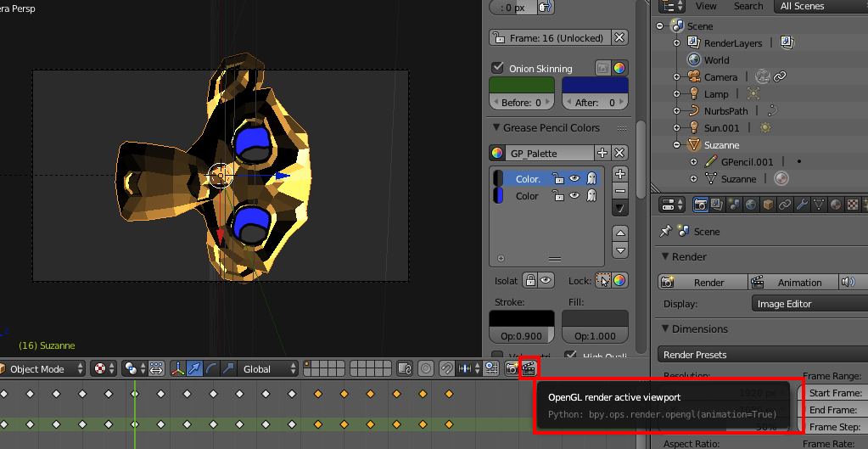Screen dimensions: 868x449
Task: Add a new palette with plus beside GP_Palette
Action: pyautogui.click(x=602, y=153)
